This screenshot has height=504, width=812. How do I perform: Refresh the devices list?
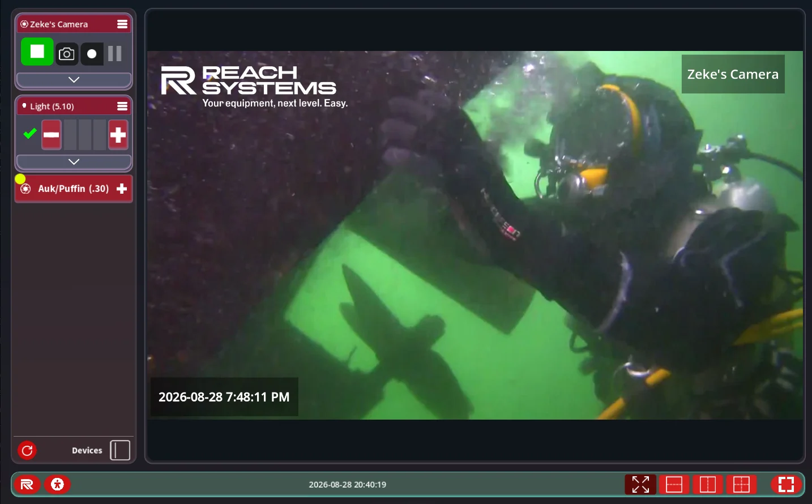27,451
